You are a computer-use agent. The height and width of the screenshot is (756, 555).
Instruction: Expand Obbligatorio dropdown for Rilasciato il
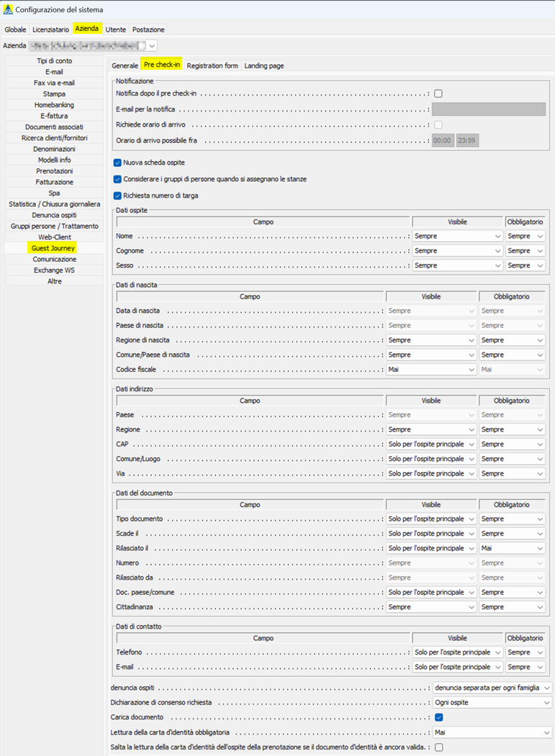click(x=512, y=548)
